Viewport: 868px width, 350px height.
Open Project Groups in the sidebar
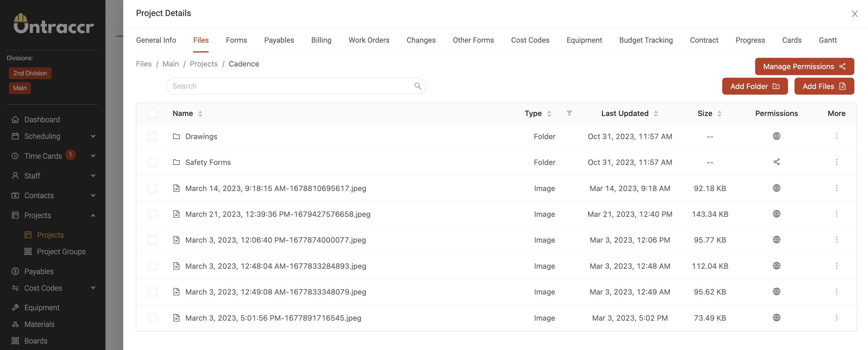61,252
